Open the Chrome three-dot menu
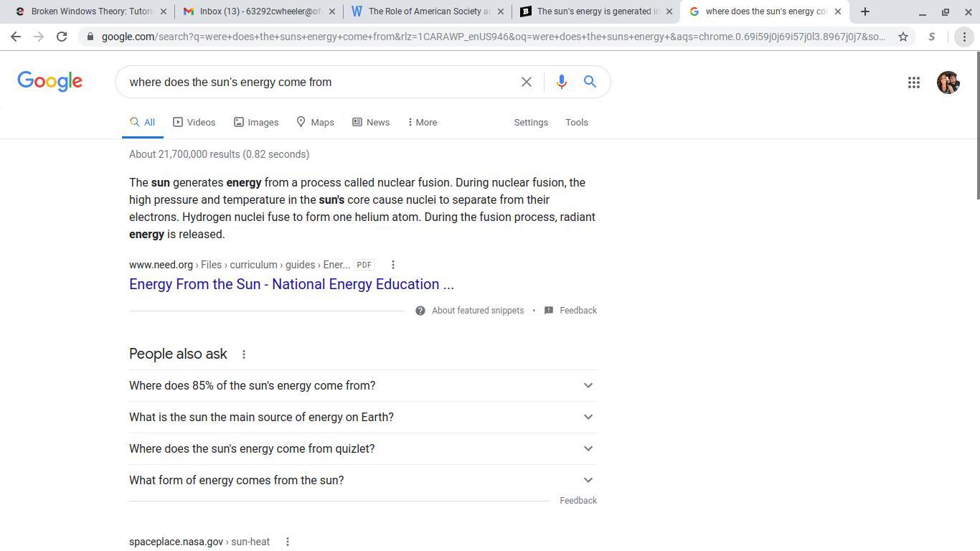 point(964,37)
